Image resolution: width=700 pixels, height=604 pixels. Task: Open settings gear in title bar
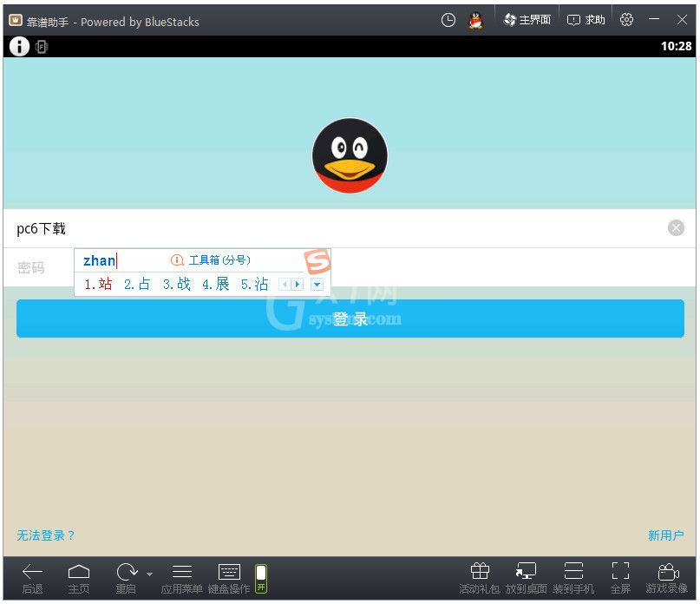(626, 20)
